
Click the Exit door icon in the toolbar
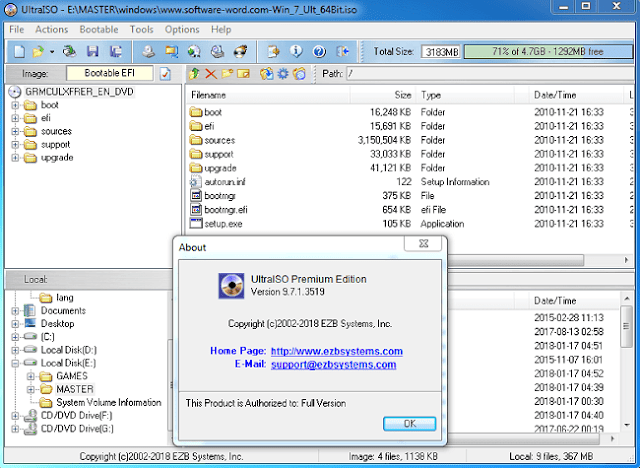(x=342, y=51)
